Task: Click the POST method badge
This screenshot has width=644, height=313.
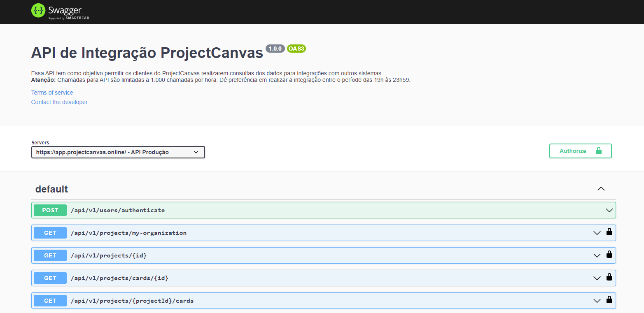Action: pos(50,210)
